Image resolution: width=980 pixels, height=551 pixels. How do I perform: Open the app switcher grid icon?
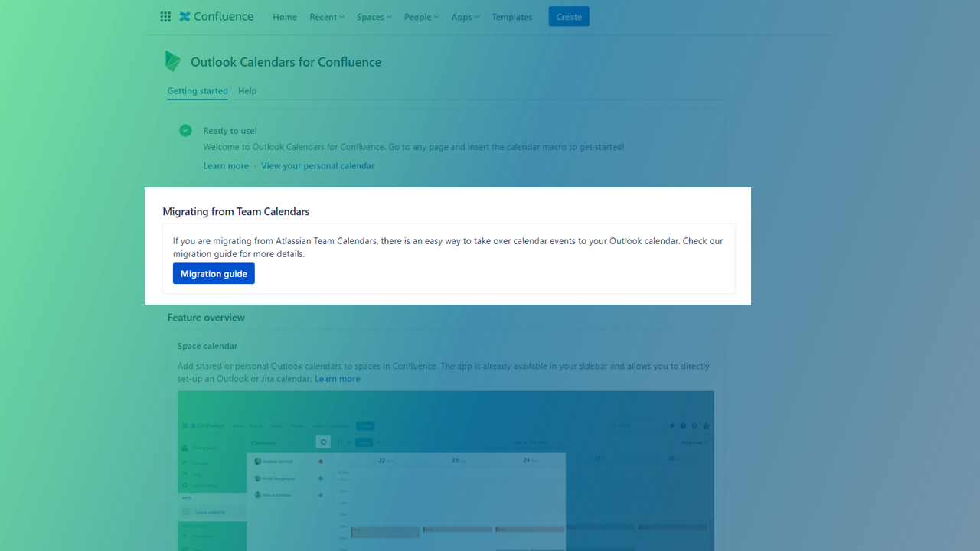click(165, 17)
